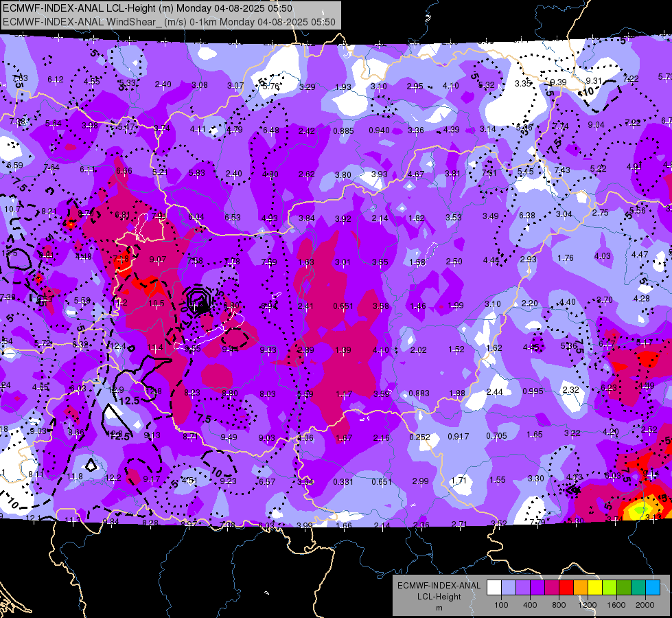Viewport: 672px width, 618px height.
Task: Click the '2.32' grid value
Action: (x=570, y=390)
